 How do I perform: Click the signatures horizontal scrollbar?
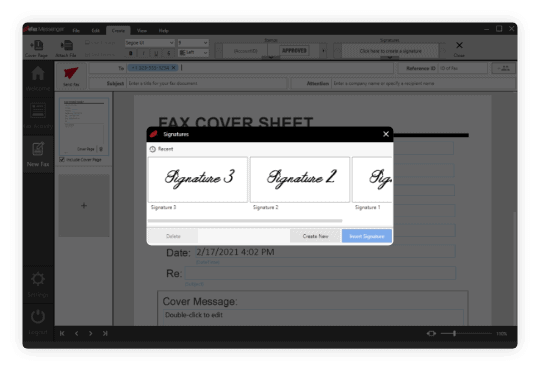pos(245,220)
